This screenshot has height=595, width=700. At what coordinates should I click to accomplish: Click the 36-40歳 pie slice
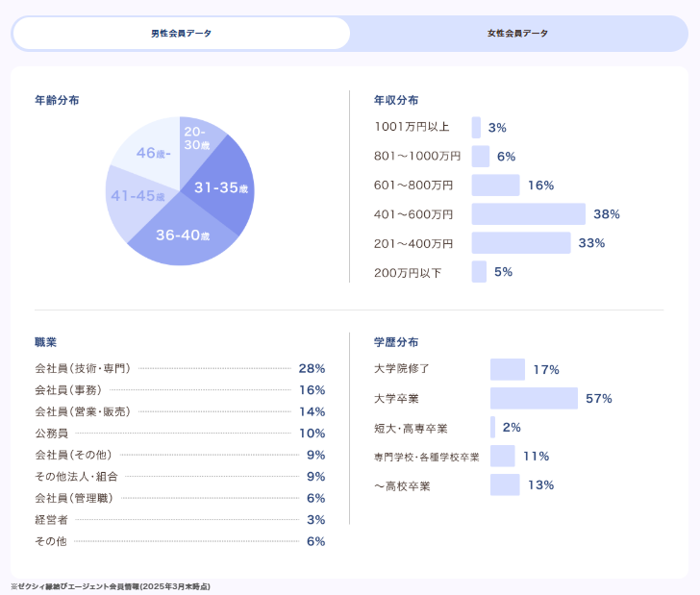(x=183, y=235)
